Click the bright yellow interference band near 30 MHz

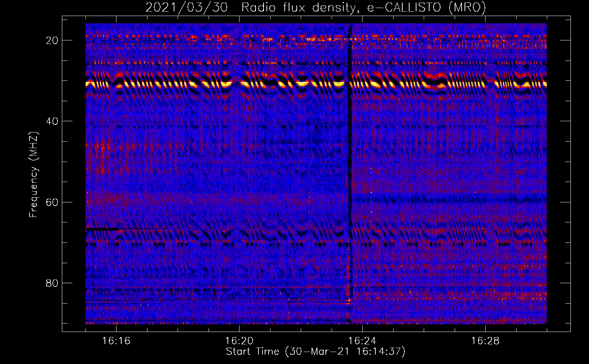(316, 84)
